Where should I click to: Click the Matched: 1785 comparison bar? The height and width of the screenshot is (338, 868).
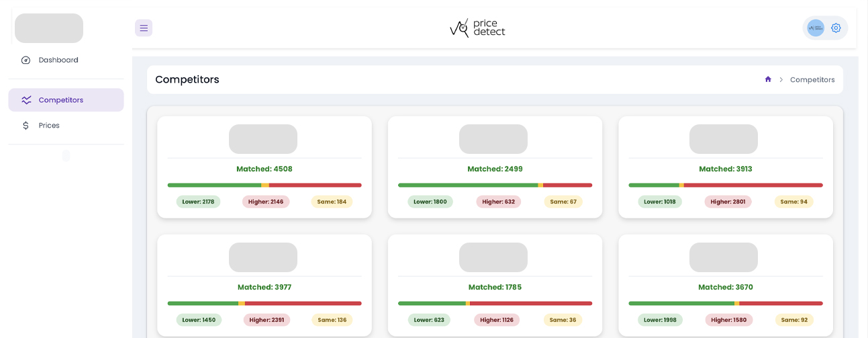click(495, 303)
